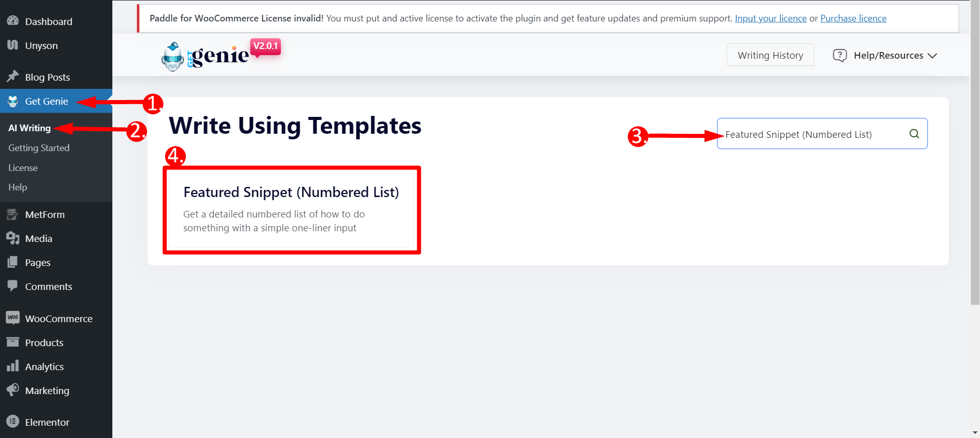Click the Blog Posts pin icon
980x438 pixels.
coord(13,77)
